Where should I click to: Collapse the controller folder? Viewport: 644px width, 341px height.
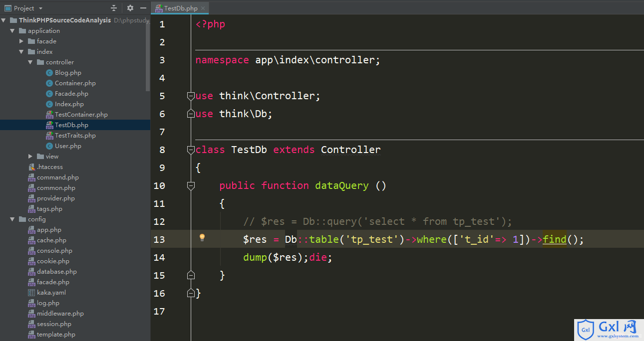(x=30, y=62)
